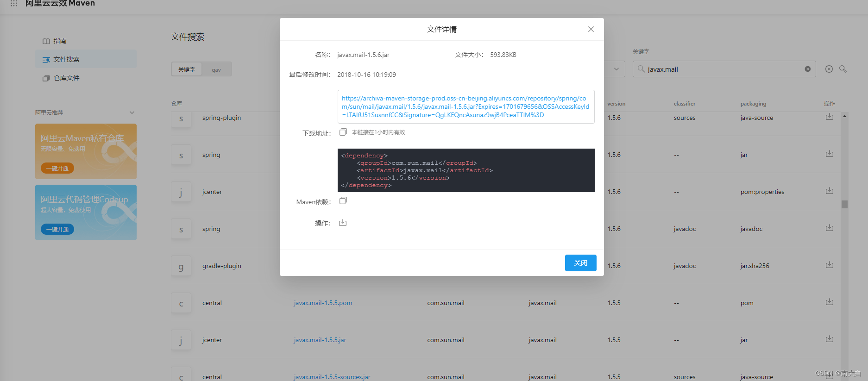Download the spring javadoc row file
The image size is (868, 381).
coord(830,228)
